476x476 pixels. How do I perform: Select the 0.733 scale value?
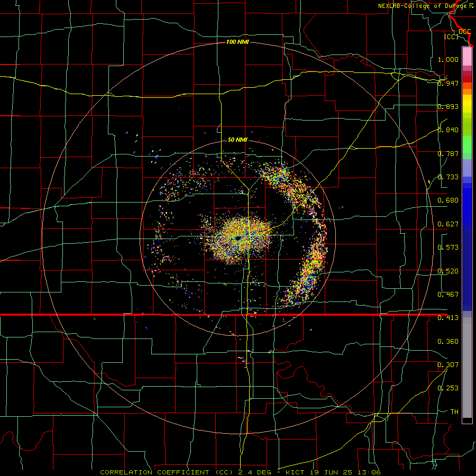pos(448,177)
